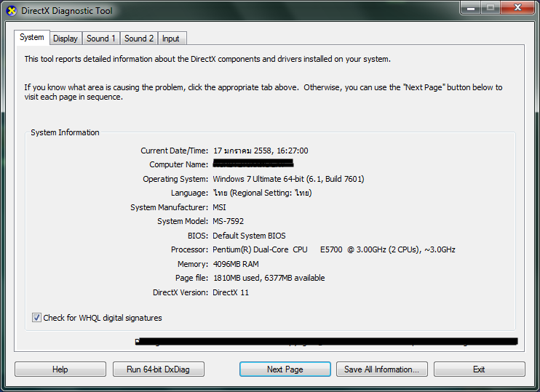Screen dimensions: 540x392
Task: Click the 'Processor:' label
Action: tap(190, 249)
